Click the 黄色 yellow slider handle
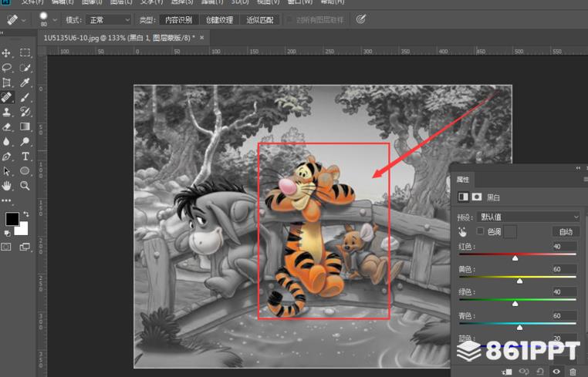 [520, 281]
